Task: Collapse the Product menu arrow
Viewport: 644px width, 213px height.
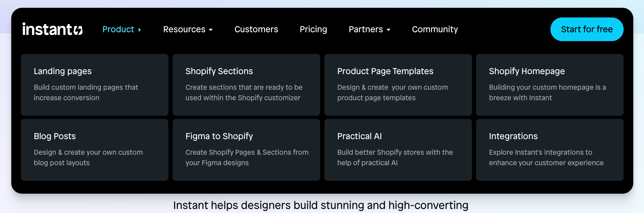Action: [140, 30]
